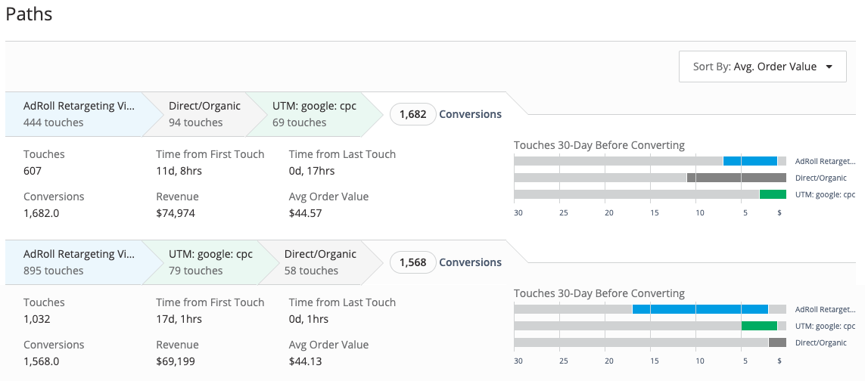Open the Sort By Avg. Order Value dropdown
This screenshot has height=381, width=868.
pos(762,67)
